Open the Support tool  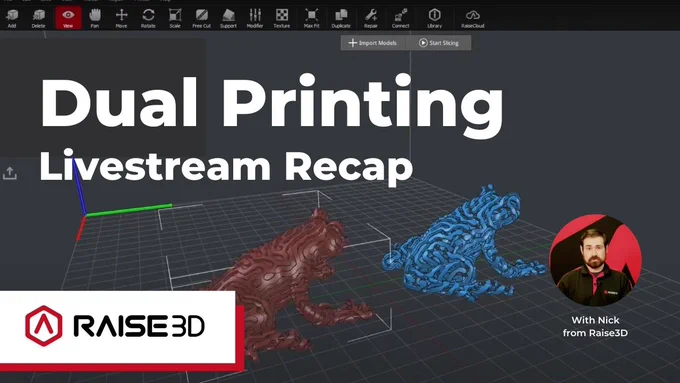coord(228,18)
